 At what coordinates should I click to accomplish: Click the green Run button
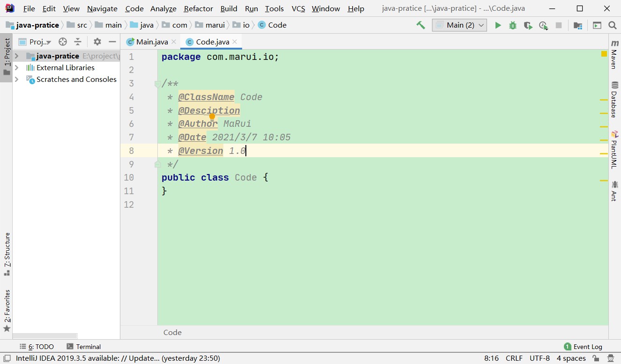coord(498,25)
